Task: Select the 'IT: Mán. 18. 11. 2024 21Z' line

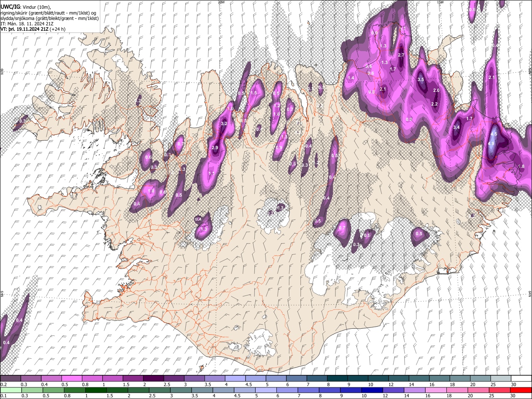Action: coord(27,24)
